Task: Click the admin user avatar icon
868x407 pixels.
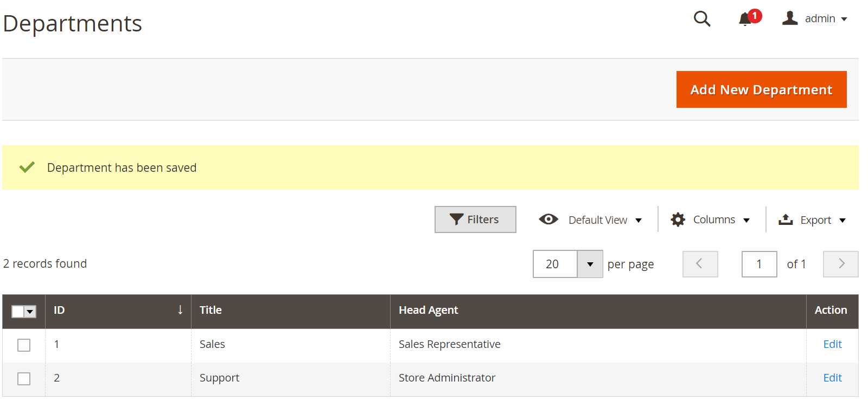Action: tap(790, 18)
